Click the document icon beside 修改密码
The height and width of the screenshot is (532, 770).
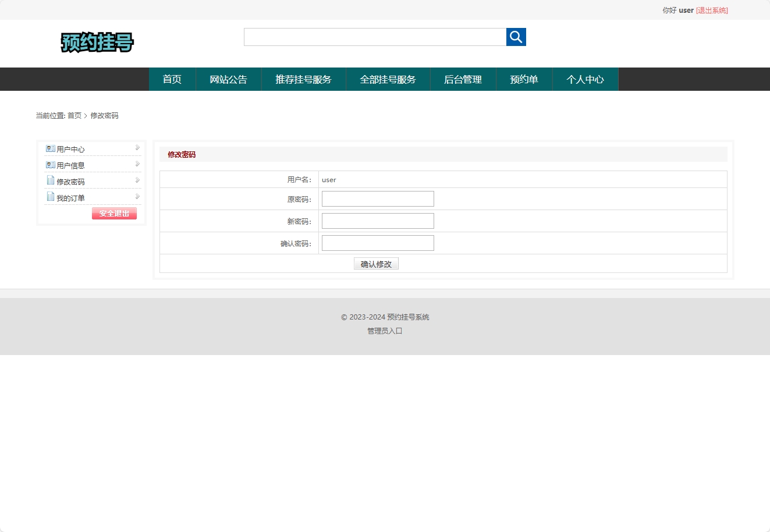[50, 180]
